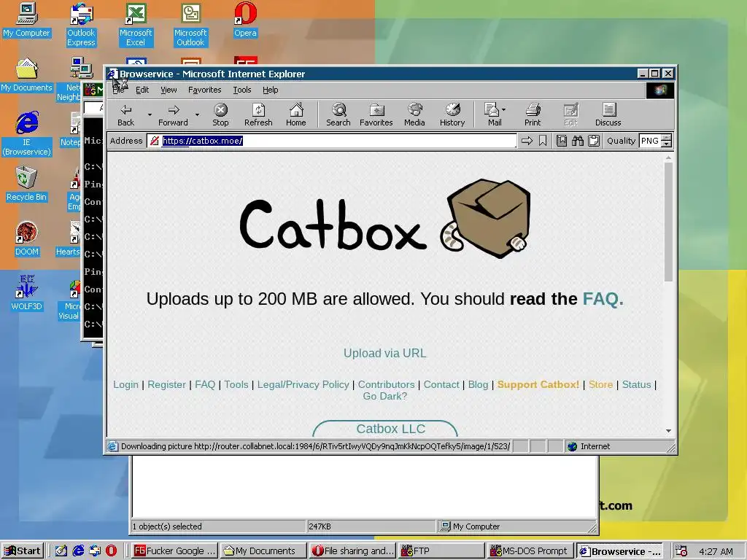747x560 pixels.
Task: Click the page vertical scrollbar thumb
Action: point(668,222)
